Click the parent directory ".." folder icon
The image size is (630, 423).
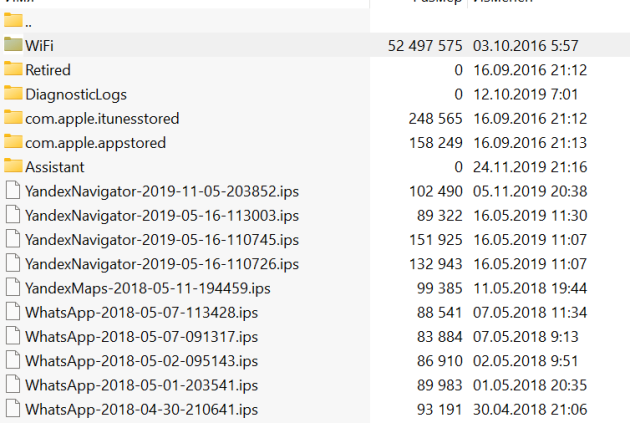(13, 21)
